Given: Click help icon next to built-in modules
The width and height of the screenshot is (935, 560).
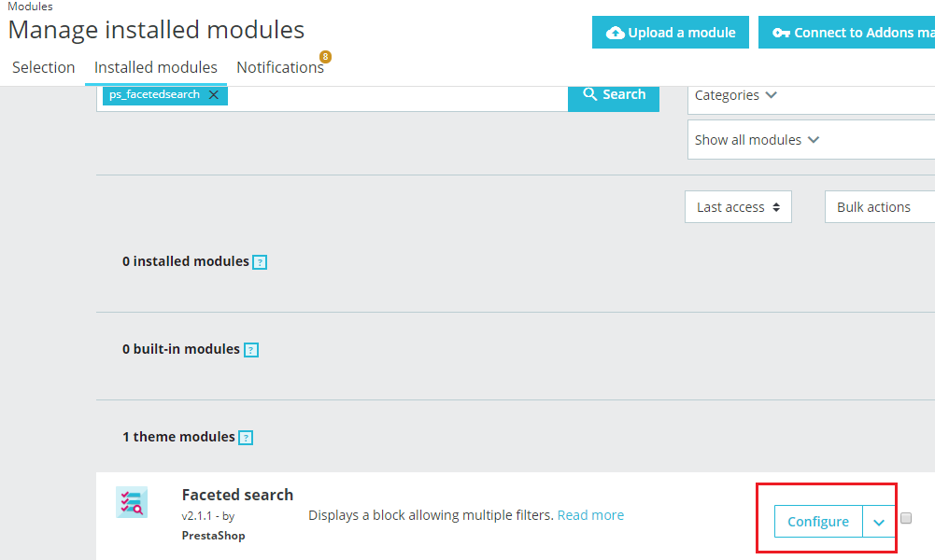Looking at the screenshot, I should [251, 350].
